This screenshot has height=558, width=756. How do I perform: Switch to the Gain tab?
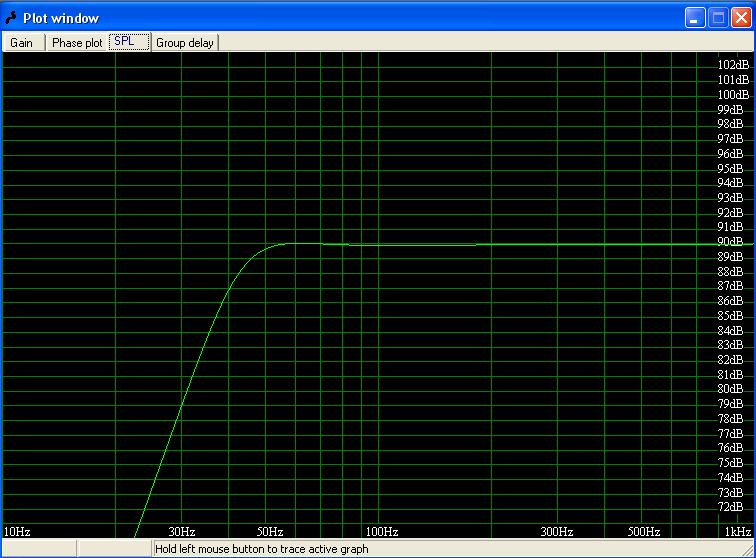(22, 42)
